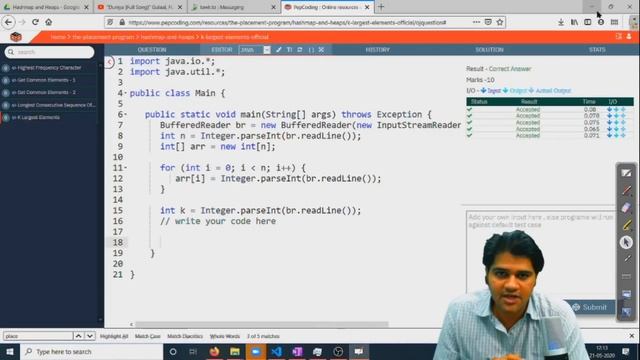
Task: Close the find bar
Action: point(631,336)
